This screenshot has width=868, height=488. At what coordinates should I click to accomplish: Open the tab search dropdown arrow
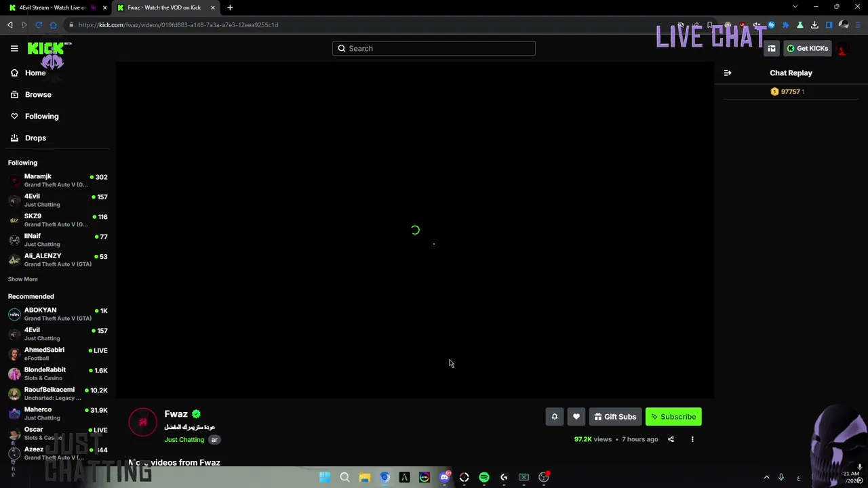(x=795, y=7)
